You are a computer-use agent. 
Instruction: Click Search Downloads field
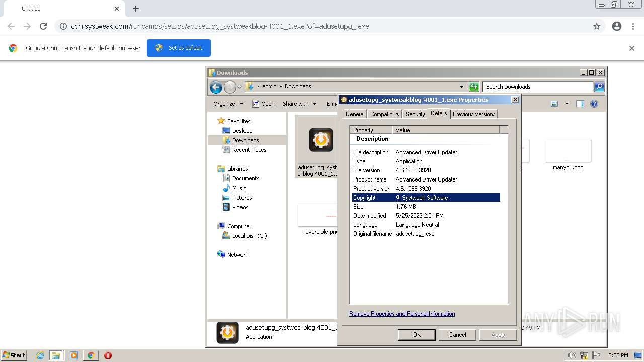(x=538, y=87)
